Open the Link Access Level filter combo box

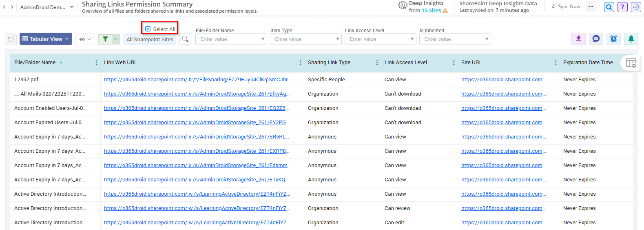(380, 39)
